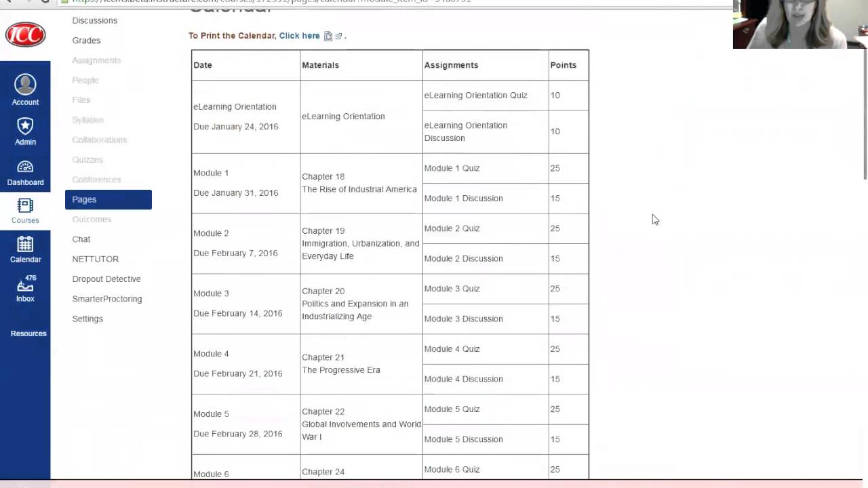Open the Resources link in the sidebar

pos(28,333)
